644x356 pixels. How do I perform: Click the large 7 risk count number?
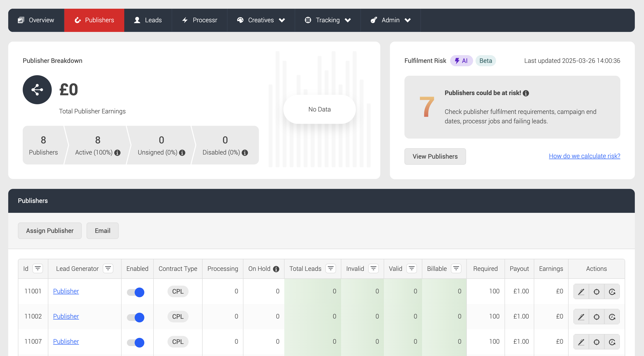coord(426,107)
